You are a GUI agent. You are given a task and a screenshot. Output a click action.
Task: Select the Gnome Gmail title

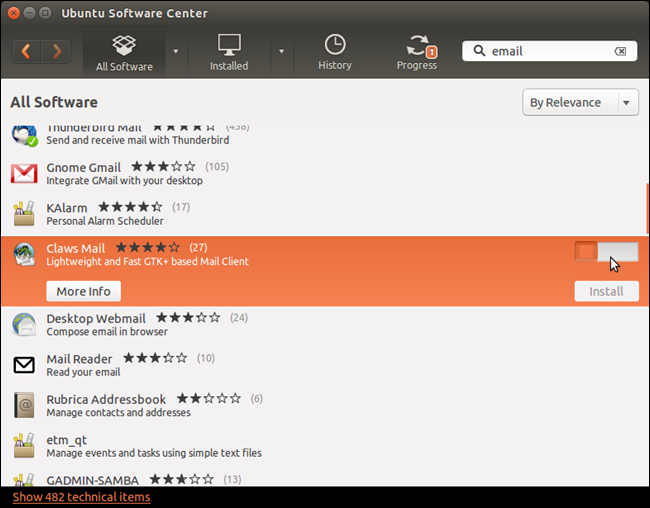pos(83,167)
